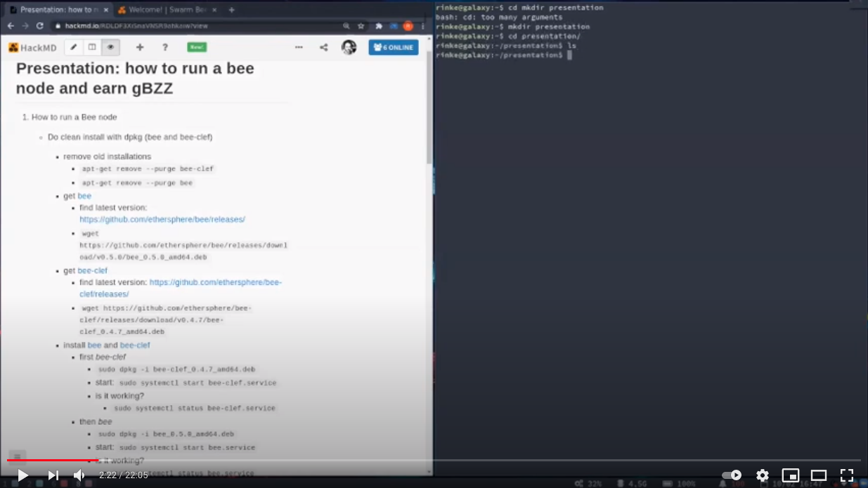Click the 6 ONLINE users button
This screenshot has height=488, width=868.
[394, 47]
